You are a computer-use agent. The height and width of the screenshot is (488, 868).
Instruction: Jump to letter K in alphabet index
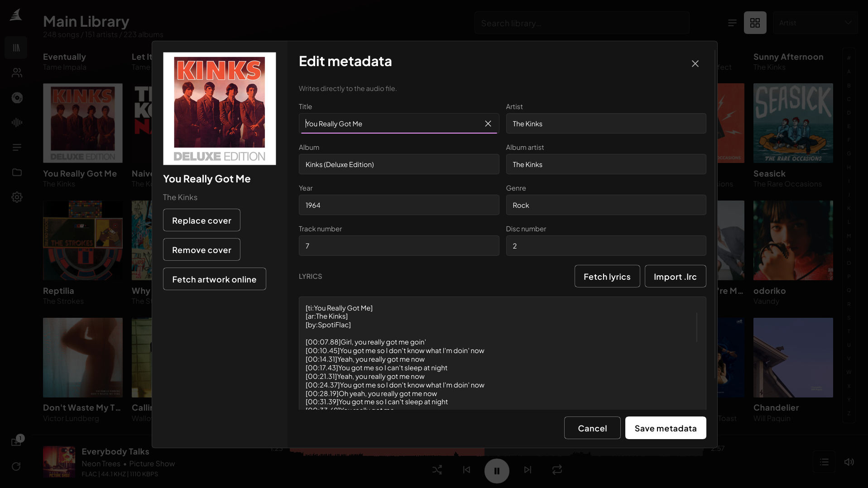(x=849, y=208)
